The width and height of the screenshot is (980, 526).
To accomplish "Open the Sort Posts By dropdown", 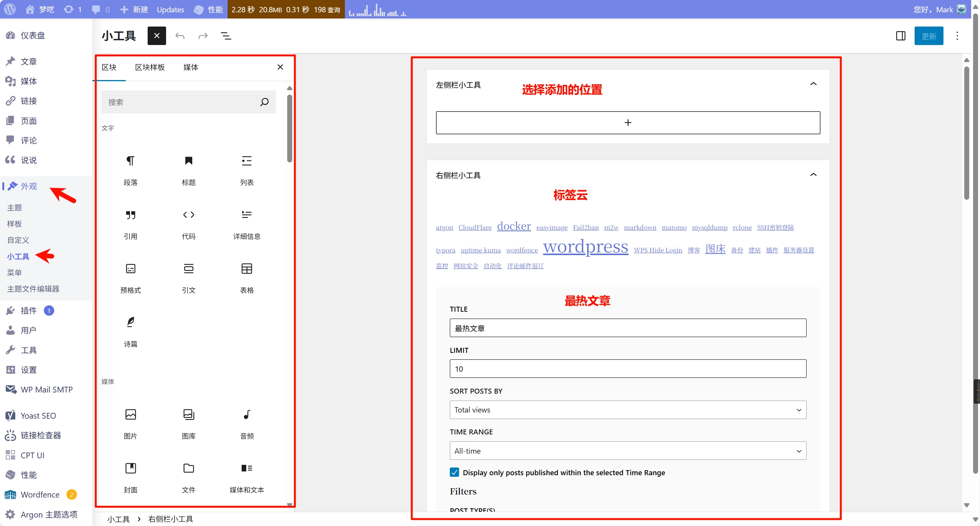I will [627, 410].
